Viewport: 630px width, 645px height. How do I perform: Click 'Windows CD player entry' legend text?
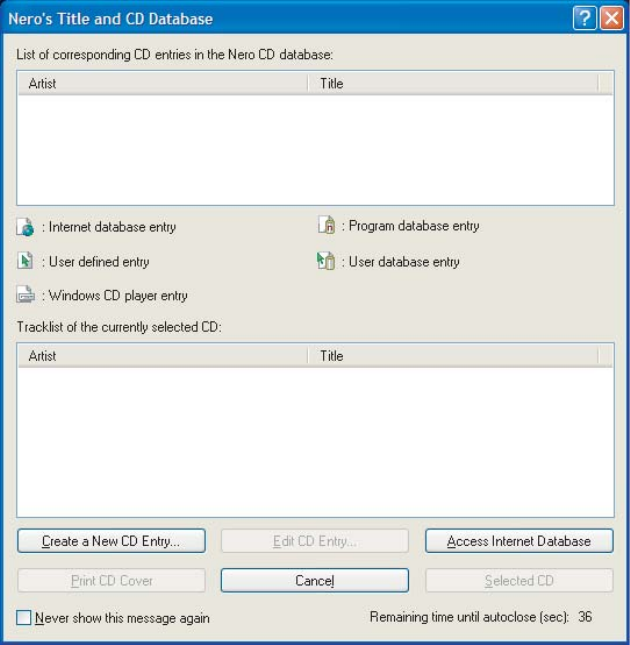pos(118,295)
